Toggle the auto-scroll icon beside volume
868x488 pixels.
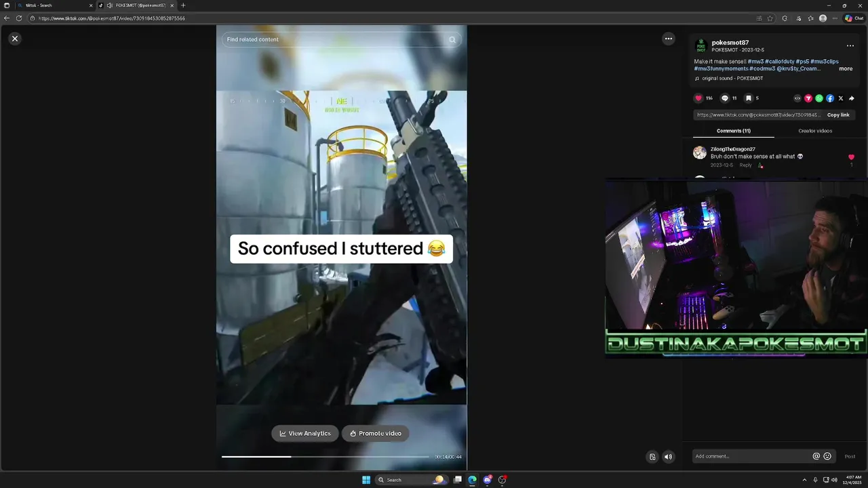652,457
